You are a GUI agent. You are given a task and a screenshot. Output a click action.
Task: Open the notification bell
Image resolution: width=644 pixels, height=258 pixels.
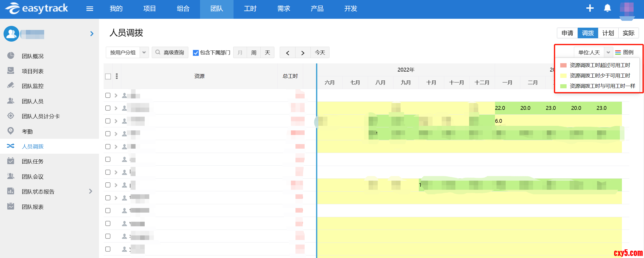pos(607,8)
